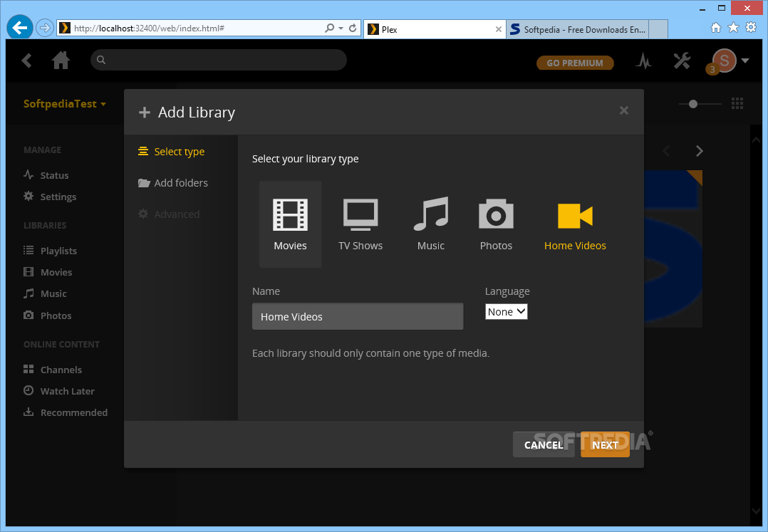The image size is (768, 532).
Task: Close the Add Library dialog
Action: [x=623, y=110]
